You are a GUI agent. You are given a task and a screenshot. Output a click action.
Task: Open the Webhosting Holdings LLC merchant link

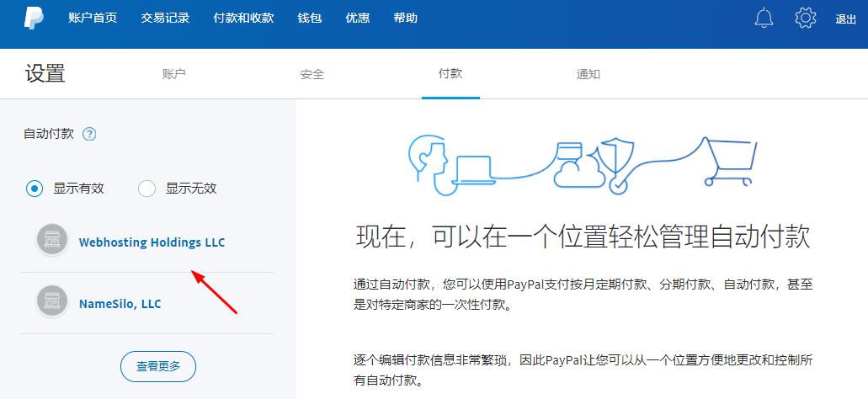(152, 242)
